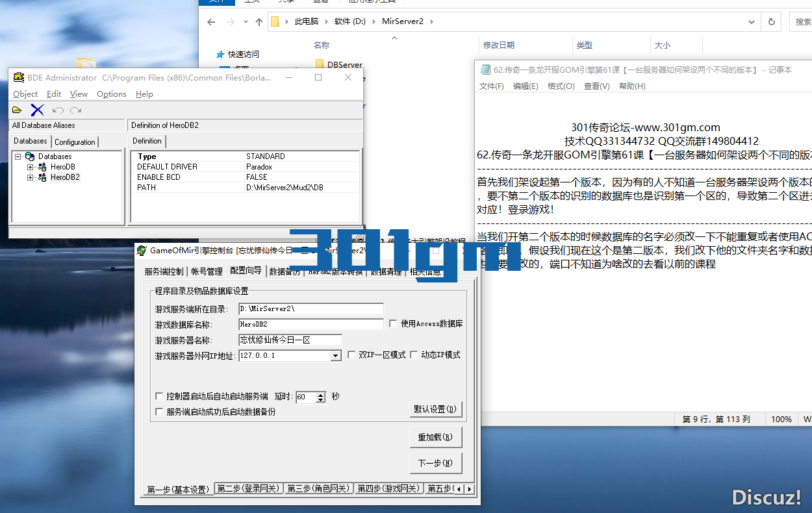The width and height of the screenshot is (812, 513).
Task: Tick the 双IP一区模式 checkbox
Action: (351, 355)
